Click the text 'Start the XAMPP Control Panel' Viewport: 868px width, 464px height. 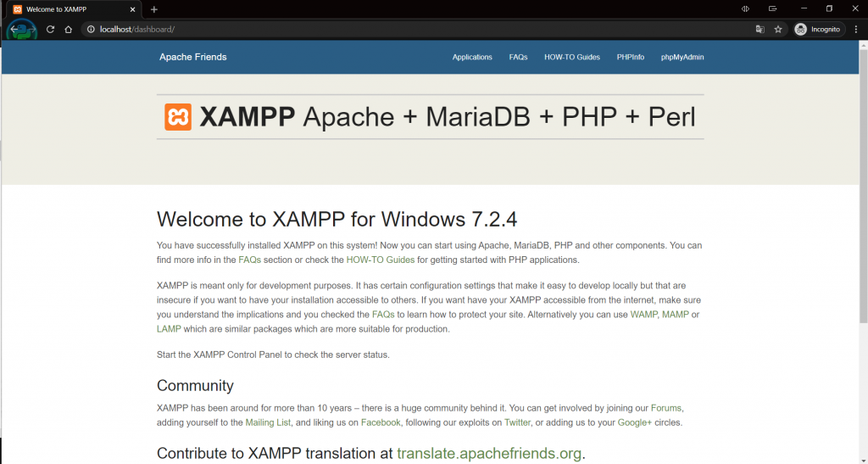click(x=220, y=355)
